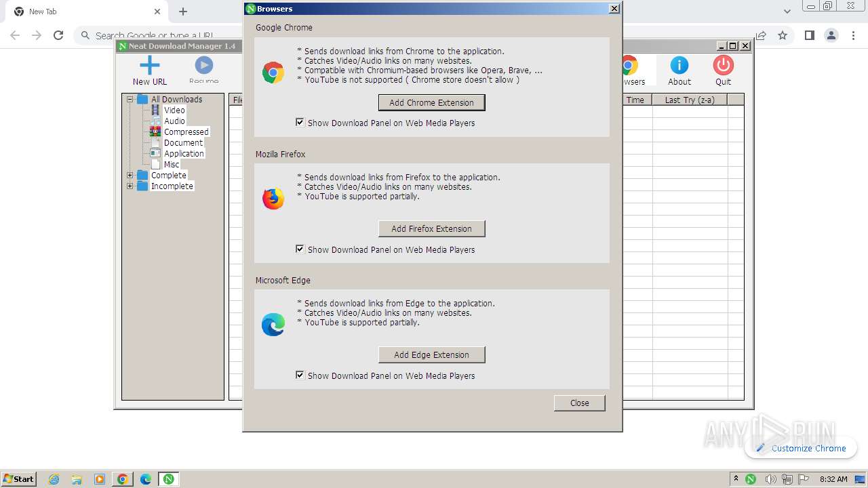
Task: Click the Google Chrome logo in dialog
Action: coord(273,73)
